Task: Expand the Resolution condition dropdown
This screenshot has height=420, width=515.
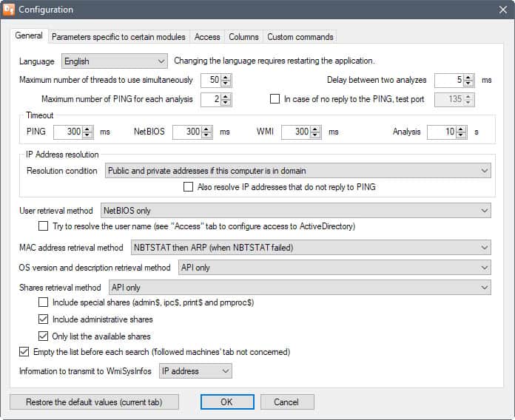Action: 298,171
